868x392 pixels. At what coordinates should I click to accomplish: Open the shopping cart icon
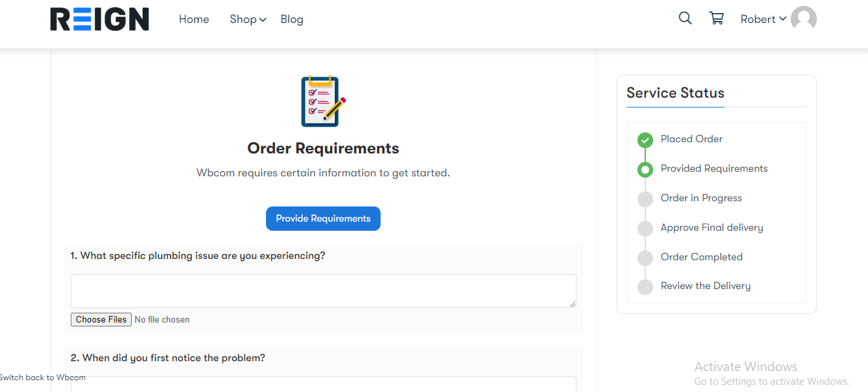717,18
